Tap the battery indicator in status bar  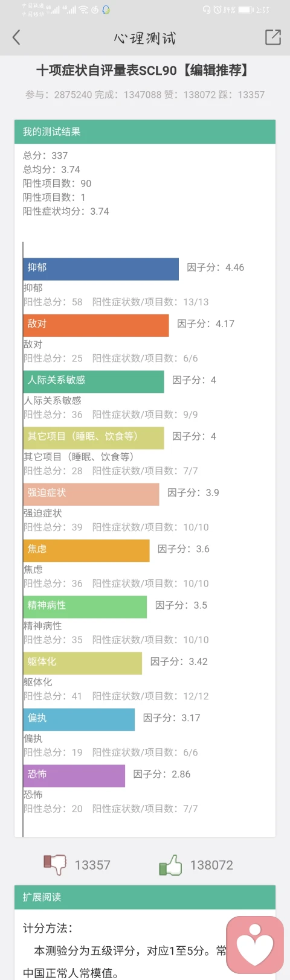pyautogui.click(x=246, y=10)
